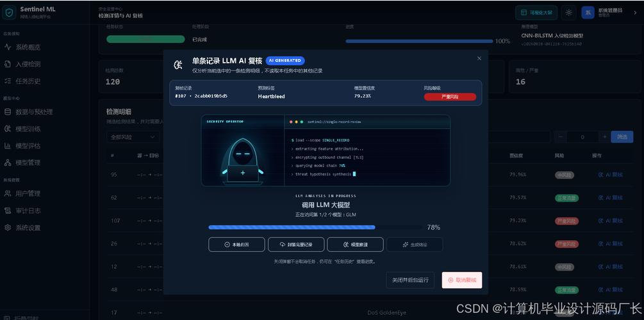Toggle theme with the sun icon

[x=569, y=13]
